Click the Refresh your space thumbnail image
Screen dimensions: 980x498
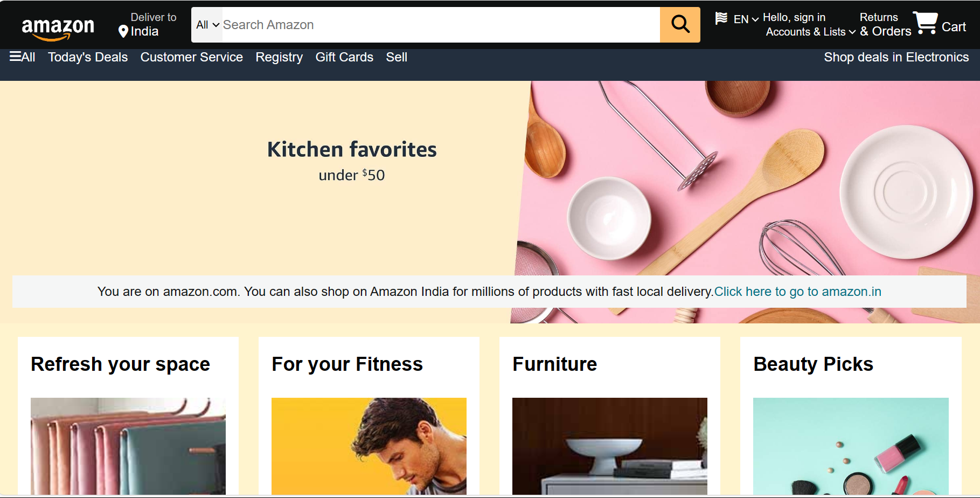[x=128, y=446]
